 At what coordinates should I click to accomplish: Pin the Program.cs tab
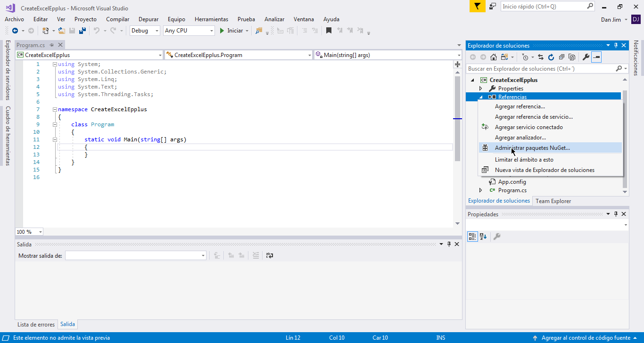tap(52, 45)
